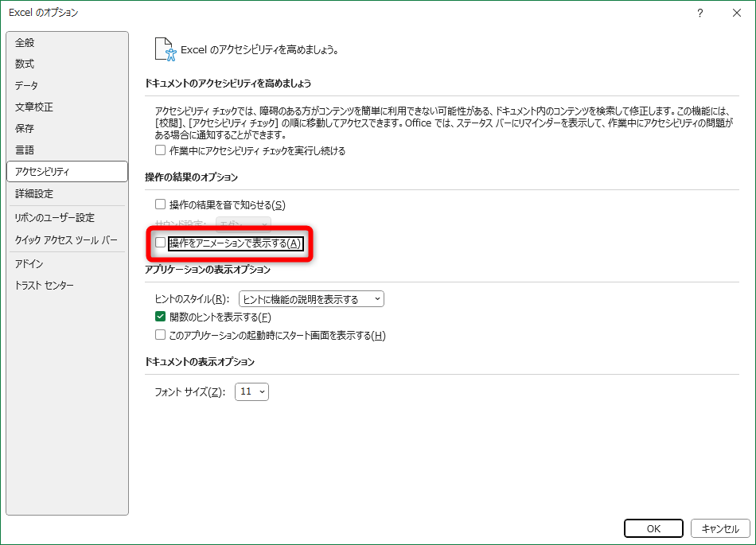Confirm settings with the OK button

pyautogui.click(x=653, y=528)
